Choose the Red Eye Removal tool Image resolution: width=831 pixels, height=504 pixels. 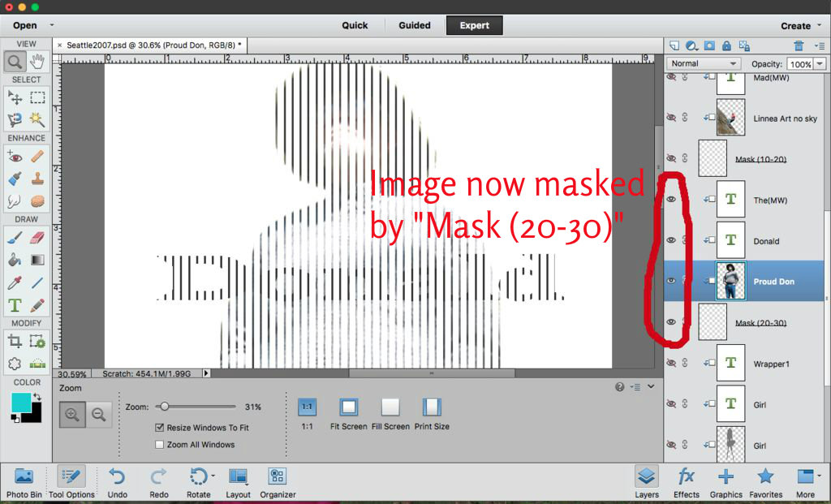pos(15,157)
